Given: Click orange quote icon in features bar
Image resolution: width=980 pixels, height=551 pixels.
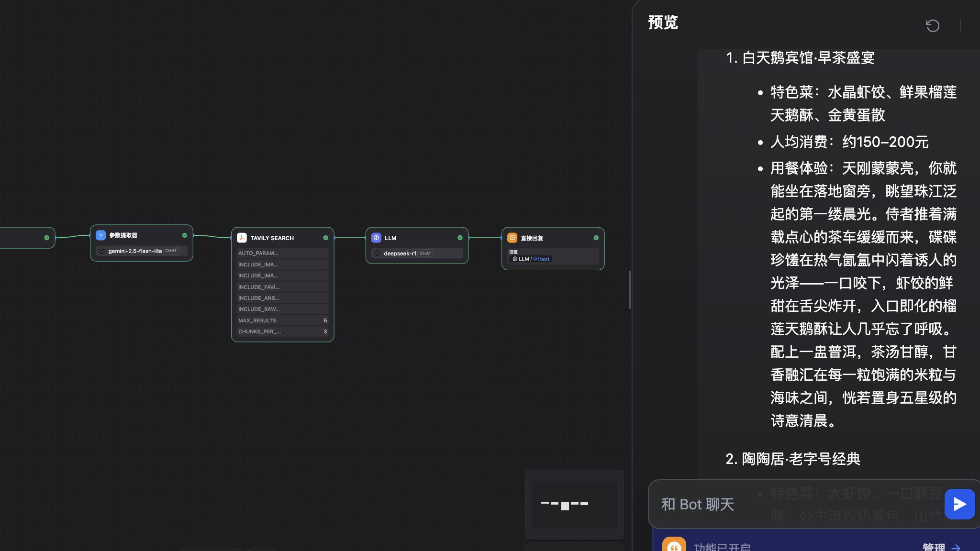Looking at the screenshot, I should click(x=674, y=545).
